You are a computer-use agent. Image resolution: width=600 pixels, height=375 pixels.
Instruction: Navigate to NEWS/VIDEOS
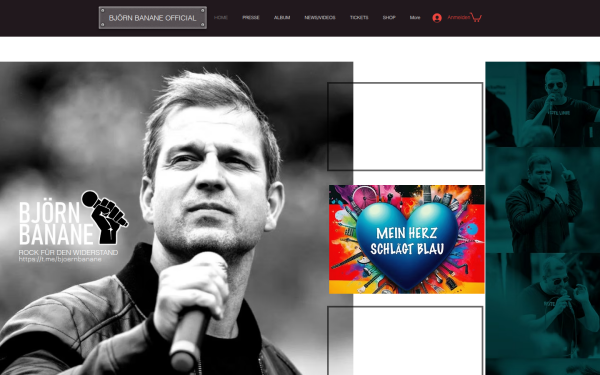click(x=320, y=18)
